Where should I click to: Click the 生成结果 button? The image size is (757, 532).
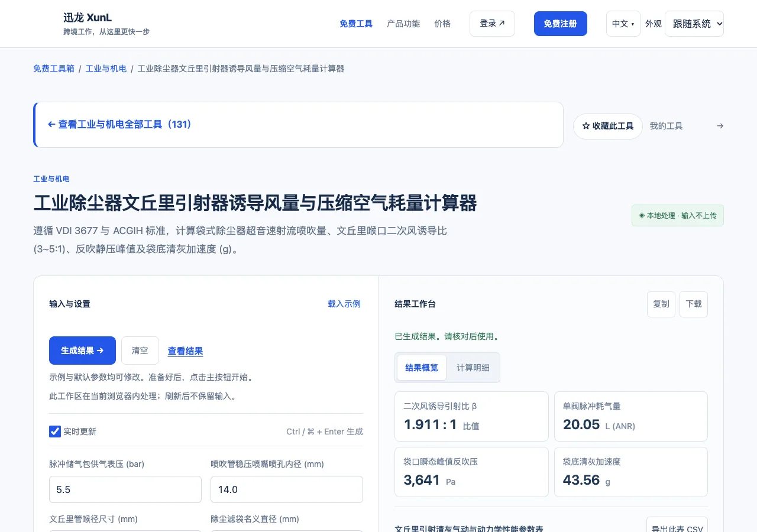tap(82, 351)
